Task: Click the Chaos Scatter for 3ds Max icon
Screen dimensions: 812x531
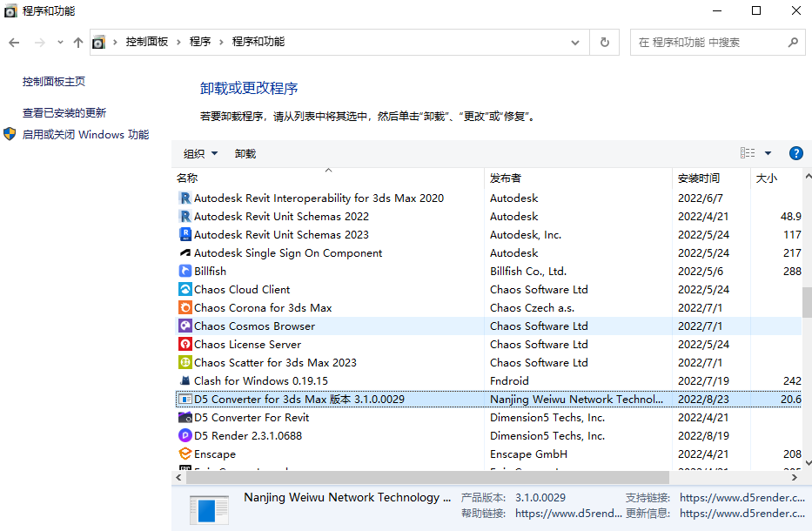Action: (185, 363)
